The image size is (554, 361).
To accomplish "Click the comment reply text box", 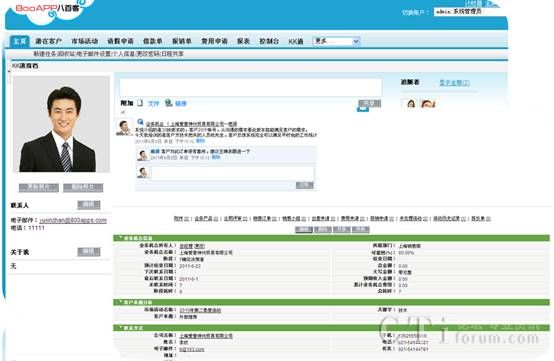I will tap(232, 173).
